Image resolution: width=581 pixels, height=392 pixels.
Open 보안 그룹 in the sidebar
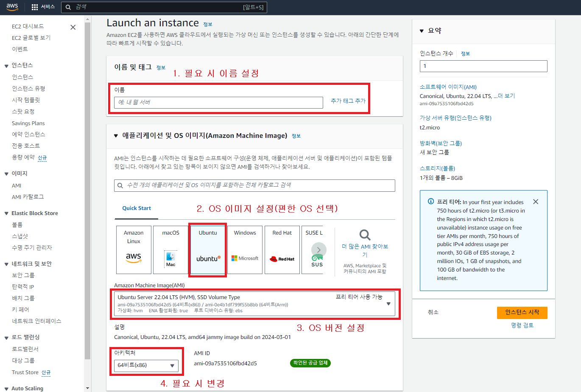tap(23, 275)
